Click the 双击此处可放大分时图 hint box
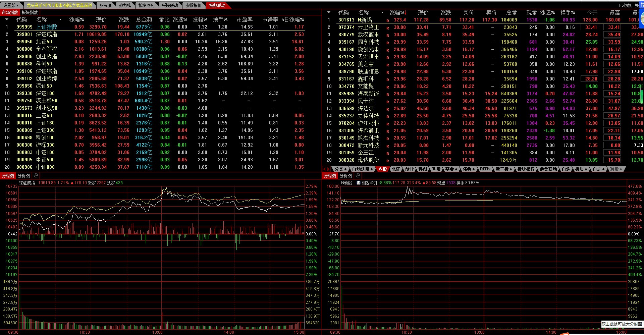This screenshot has width=644, height=335. (622, 324)
